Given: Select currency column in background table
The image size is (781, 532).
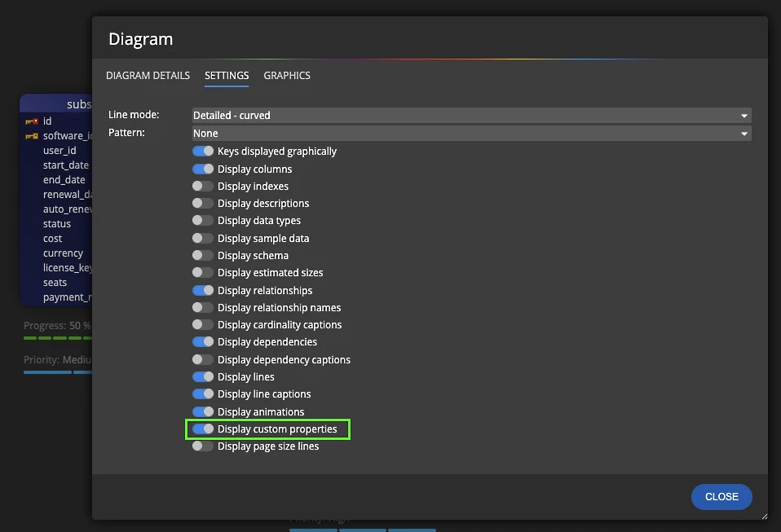Looking at the screenshot, I should tap(64, 253).
